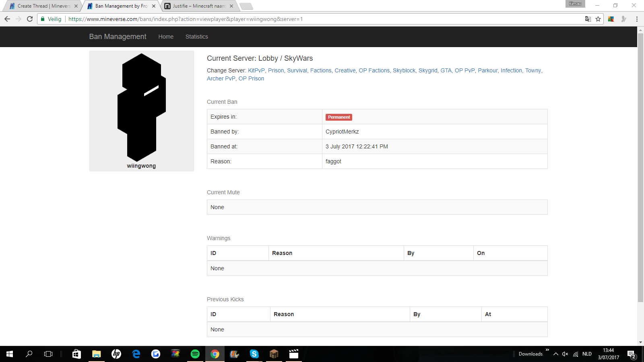Select the Ban Management browser tab
Viewport: 644px width, 362px height.
[x=122, y=6]
